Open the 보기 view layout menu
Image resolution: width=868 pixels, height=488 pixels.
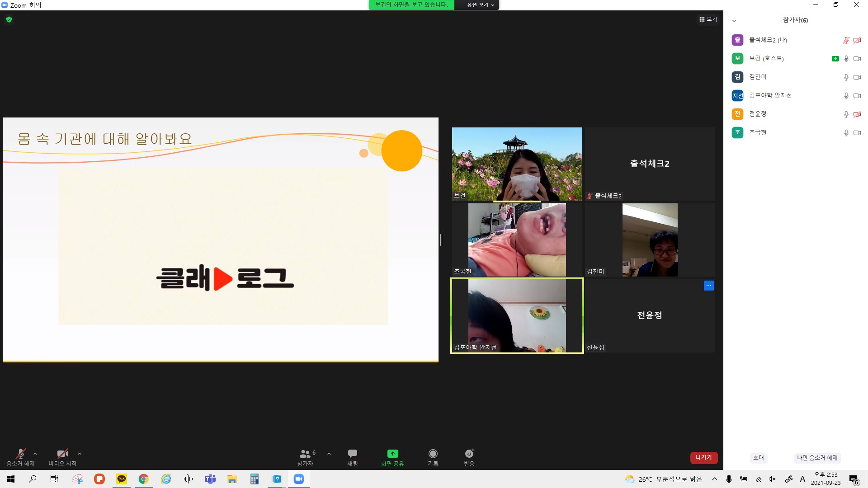click(x=708, y=19)
